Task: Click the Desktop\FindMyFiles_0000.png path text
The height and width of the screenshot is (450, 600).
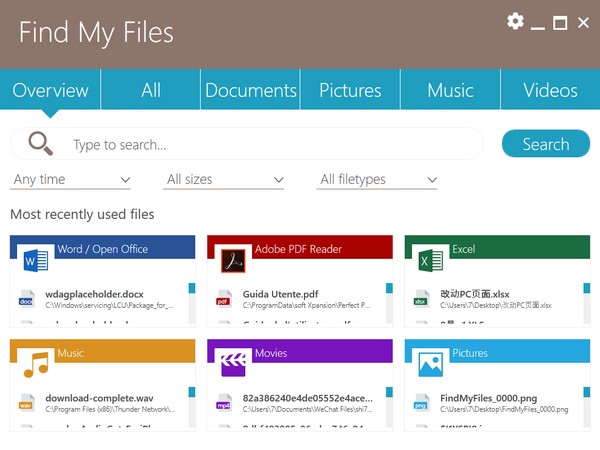Action: 504,409
